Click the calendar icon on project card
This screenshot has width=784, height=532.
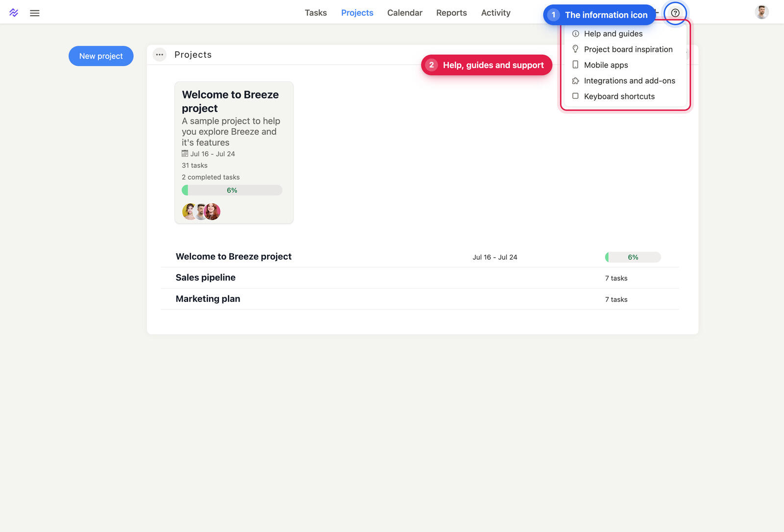185,153
